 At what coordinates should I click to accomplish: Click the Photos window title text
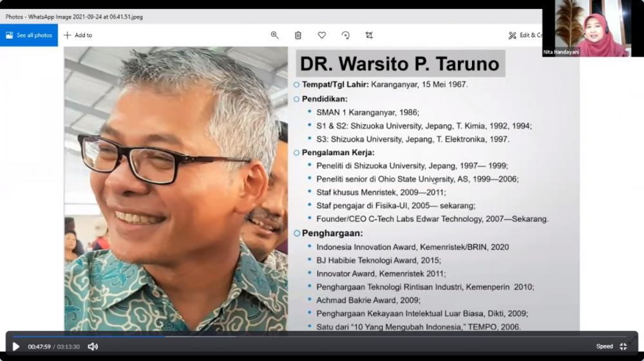pyautogui.click(x=74, y=17)
